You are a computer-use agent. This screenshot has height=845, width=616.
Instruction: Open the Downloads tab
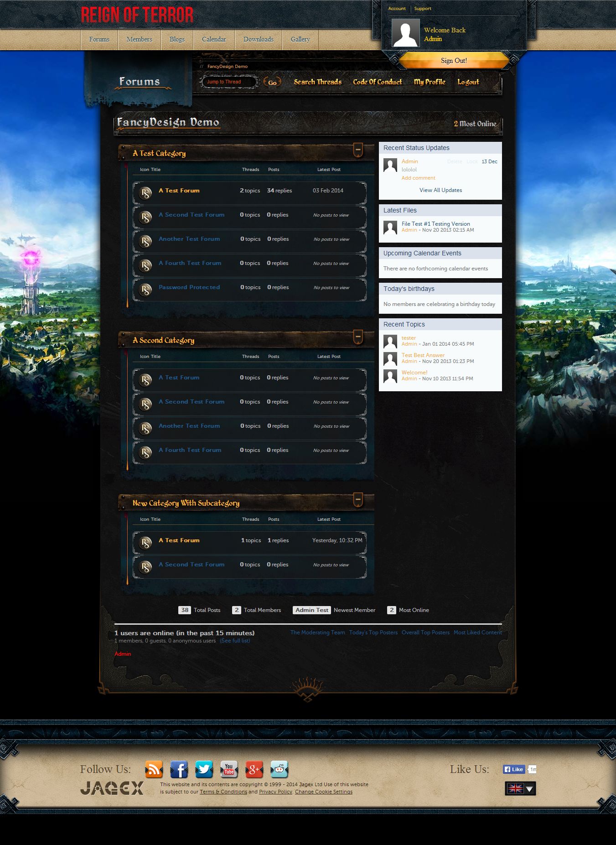point(259,40)
